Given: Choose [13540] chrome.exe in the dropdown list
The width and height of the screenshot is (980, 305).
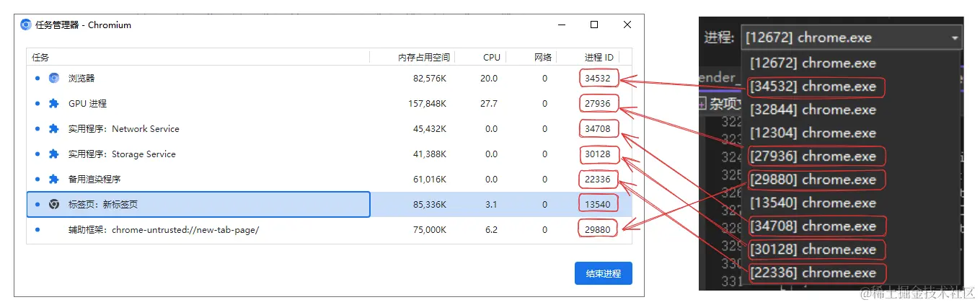Looking at the screenshot, I should pyautogui.click(x=852, y=203).
